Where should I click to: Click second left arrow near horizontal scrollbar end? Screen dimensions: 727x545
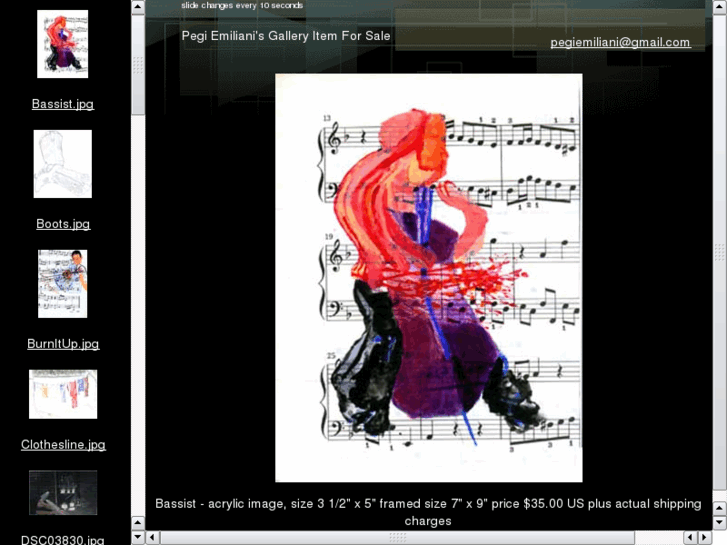pyautogui.click(x=691, y=538)
